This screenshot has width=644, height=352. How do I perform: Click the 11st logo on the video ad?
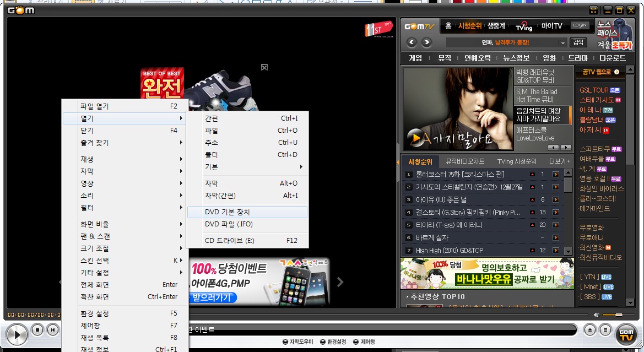(378, 30)
